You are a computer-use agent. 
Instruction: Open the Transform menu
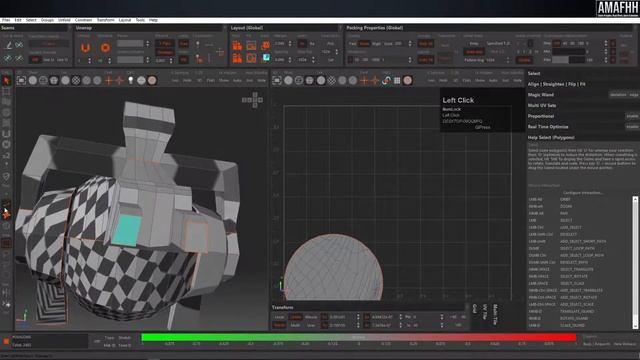click(x=105, y=20)
